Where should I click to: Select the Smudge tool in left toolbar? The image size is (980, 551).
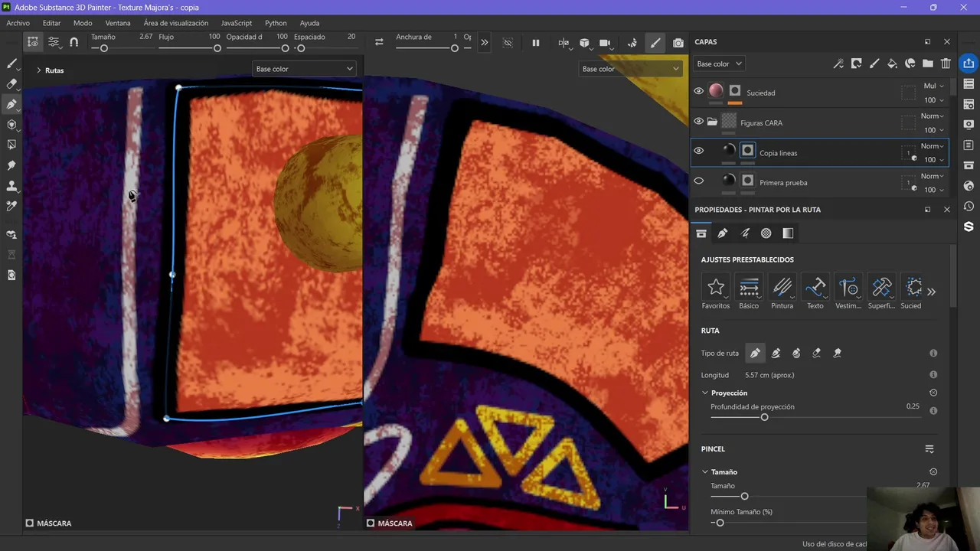11,165
